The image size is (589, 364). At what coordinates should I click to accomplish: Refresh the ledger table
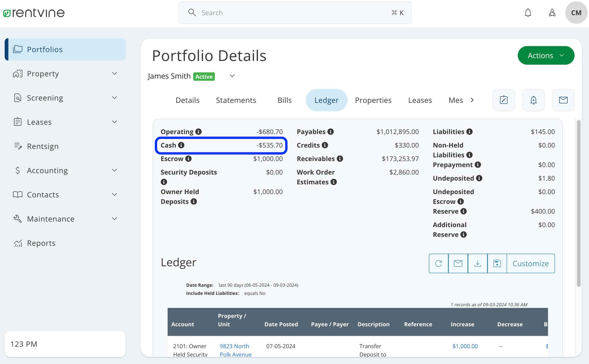pyautogui.click(x=438, y=263)
